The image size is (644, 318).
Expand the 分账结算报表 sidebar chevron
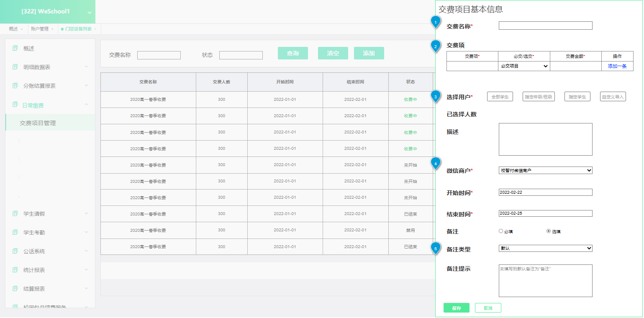[x=86, y=85]
